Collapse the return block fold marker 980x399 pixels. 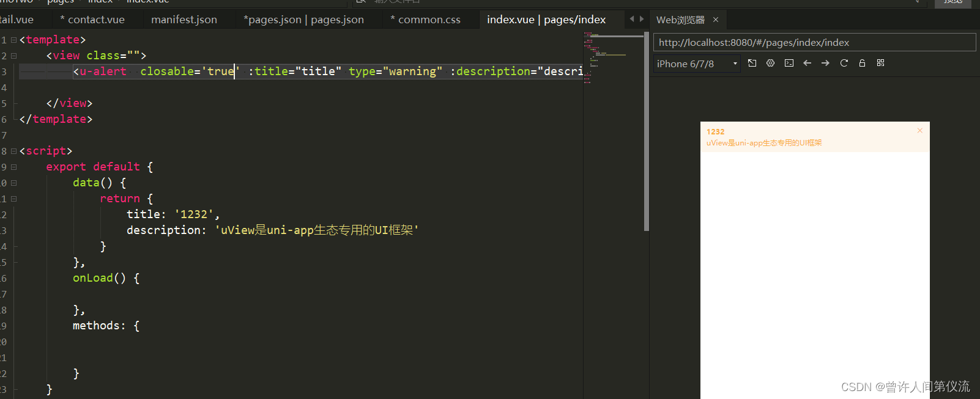coord(13,199)
